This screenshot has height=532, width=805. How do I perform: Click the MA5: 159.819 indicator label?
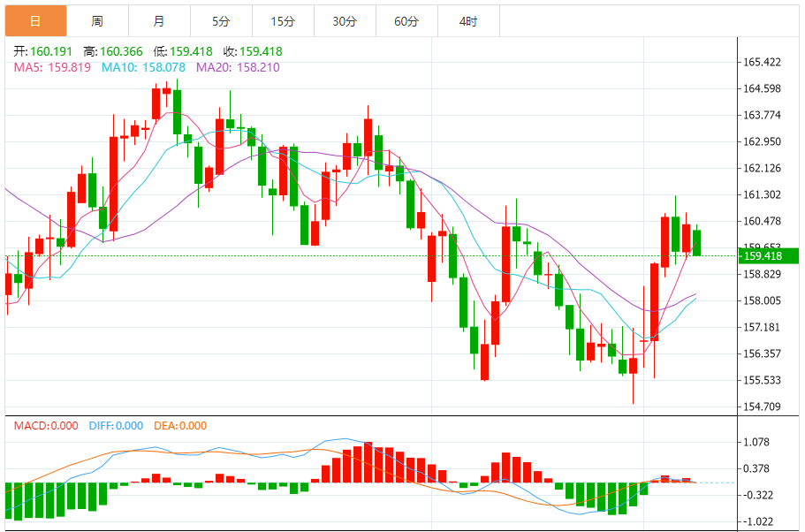[52, 67]
